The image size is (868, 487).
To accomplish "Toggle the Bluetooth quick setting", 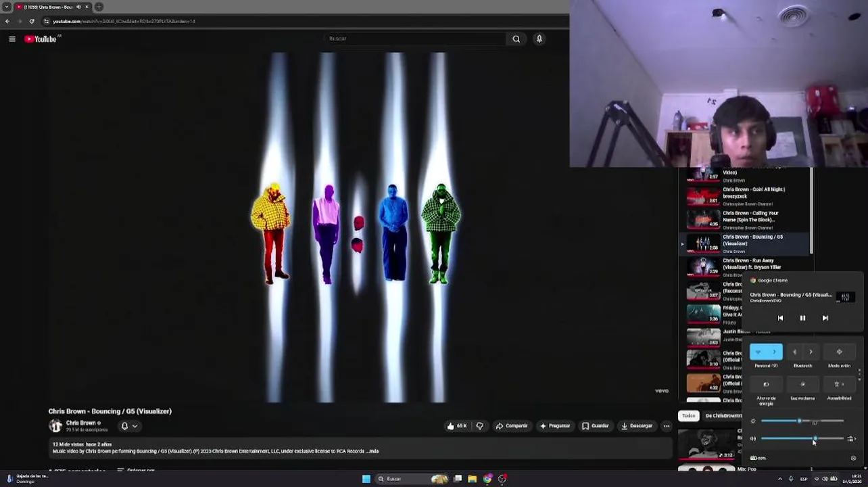I will pos(794,352).
